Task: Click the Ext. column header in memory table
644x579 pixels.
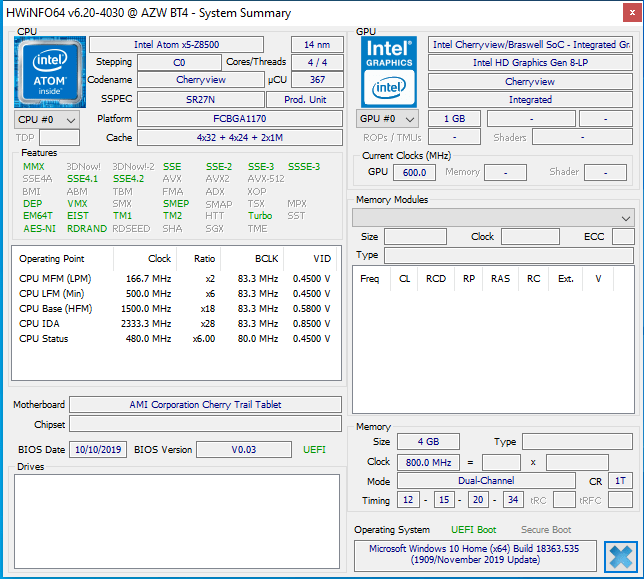Action: [x=566, y=279]
